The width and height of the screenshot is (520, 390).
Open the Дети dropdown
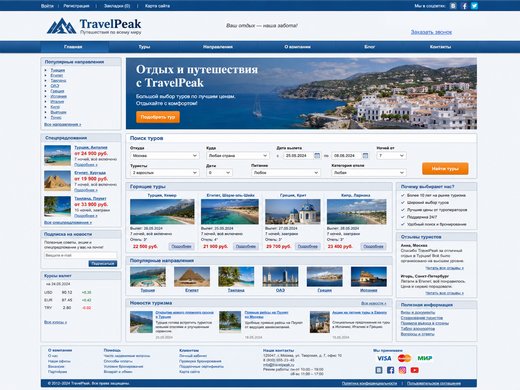(219, 173)
